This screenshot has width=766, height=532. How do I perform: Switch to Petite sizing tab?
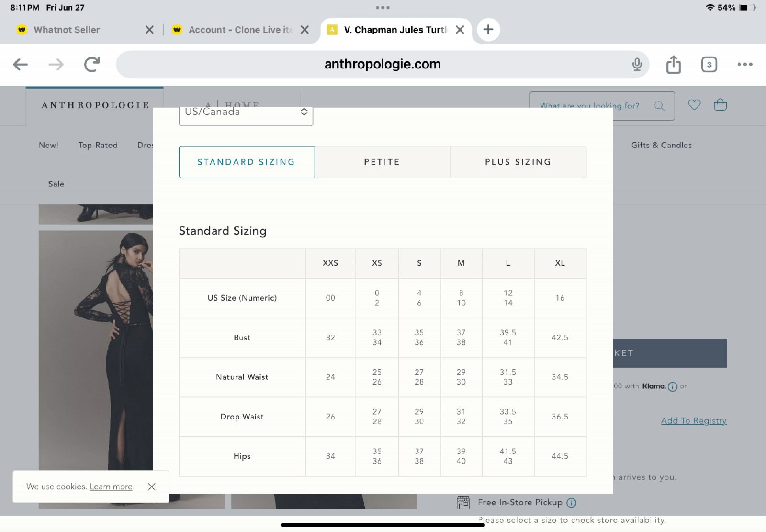(x=382, y=162)
